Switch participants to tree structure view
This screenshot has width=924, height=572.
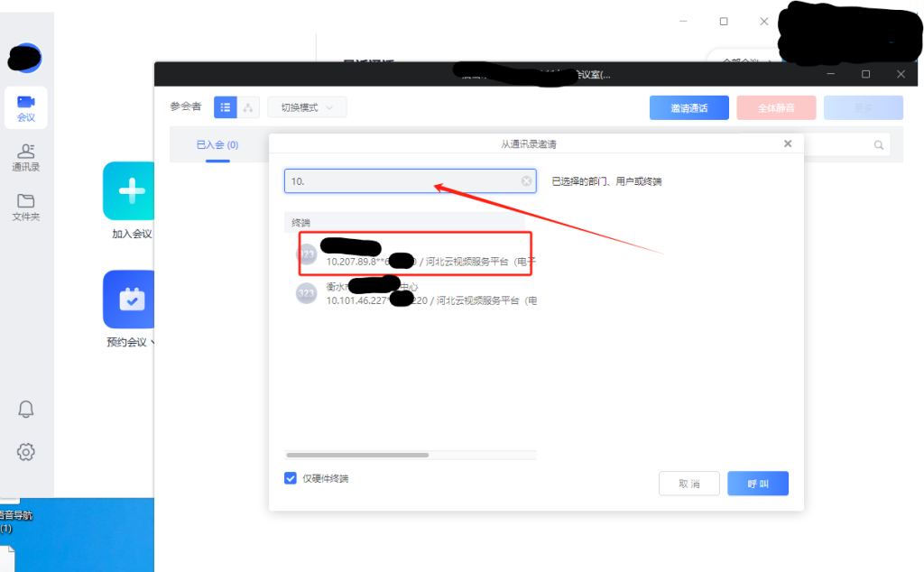(x=248, y=107)
